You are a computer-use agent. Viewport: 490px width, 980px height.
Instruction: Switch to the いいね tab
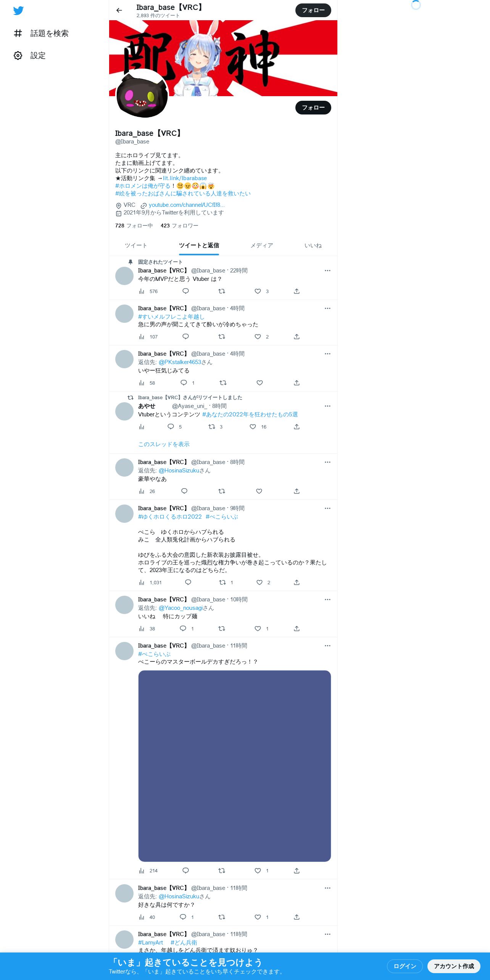(x=313, y=245)
